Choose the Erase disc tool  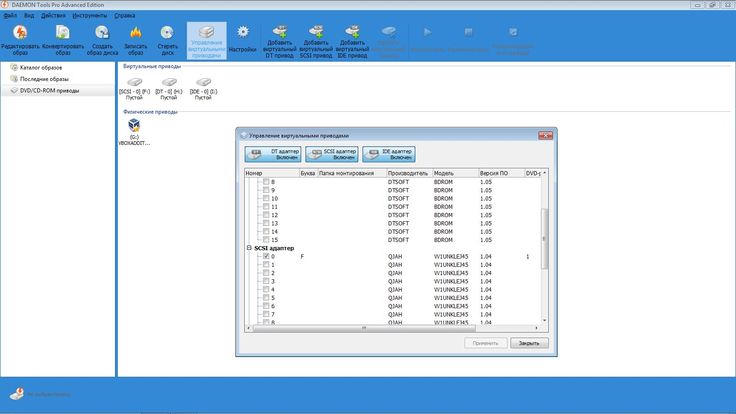point(167,40)
